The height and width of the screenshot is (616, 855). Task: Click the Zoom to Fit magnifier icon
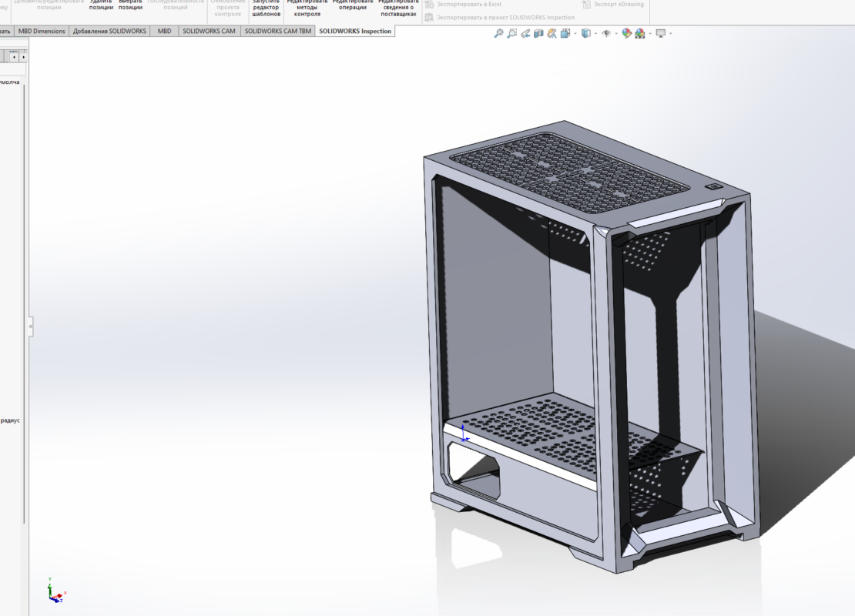coord(498,33)
